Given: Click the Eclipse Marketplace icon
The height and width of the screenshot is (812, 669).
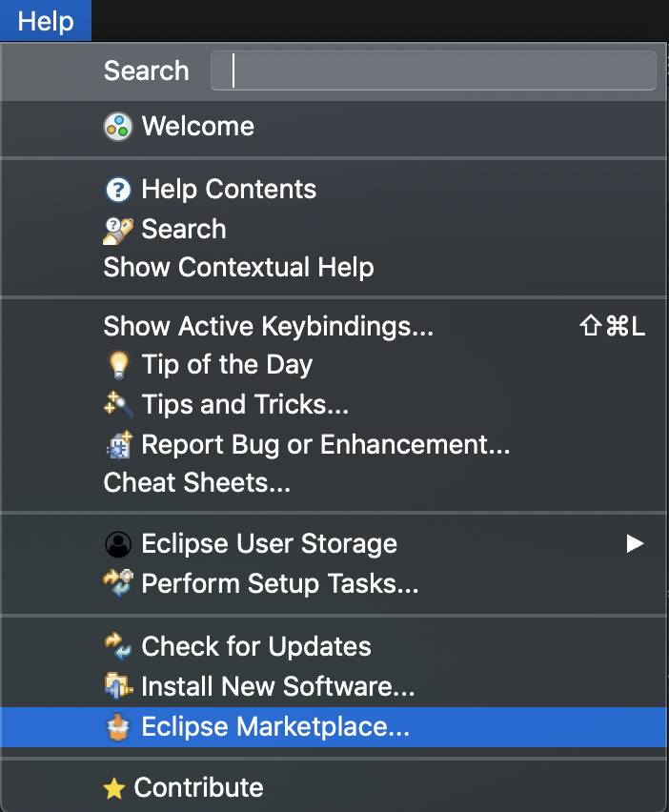Looking at the screenshot, I should pyautogui.click(x=117, y=727).
